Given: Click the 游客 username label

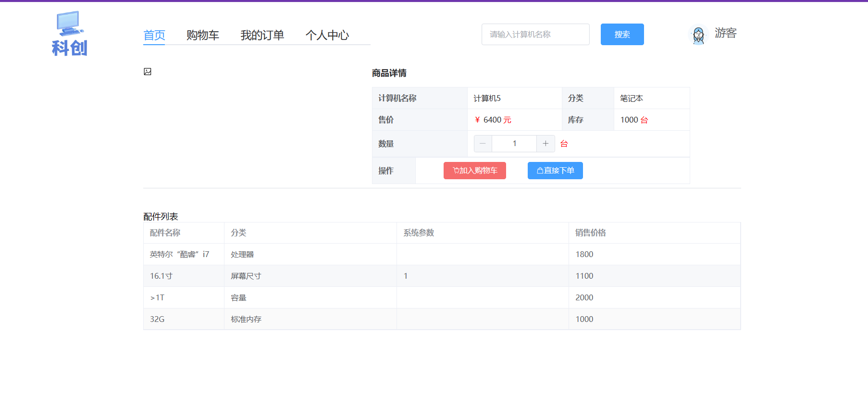Looking at the screenshot, I should (x=726, y=33).
